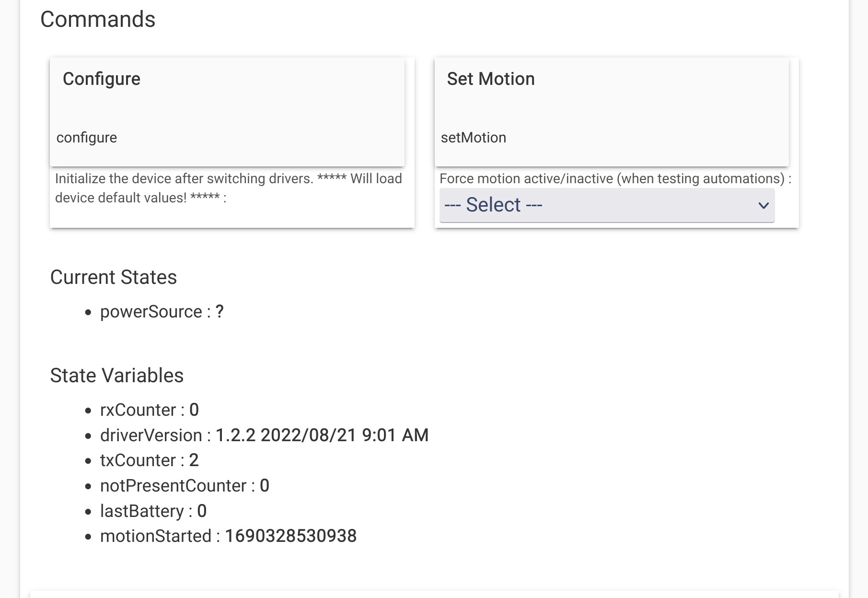Image resolution: width=868 pixels, height=598 pixels.
Task: Click the Set Motion command button
Action: tap(612, 112)
